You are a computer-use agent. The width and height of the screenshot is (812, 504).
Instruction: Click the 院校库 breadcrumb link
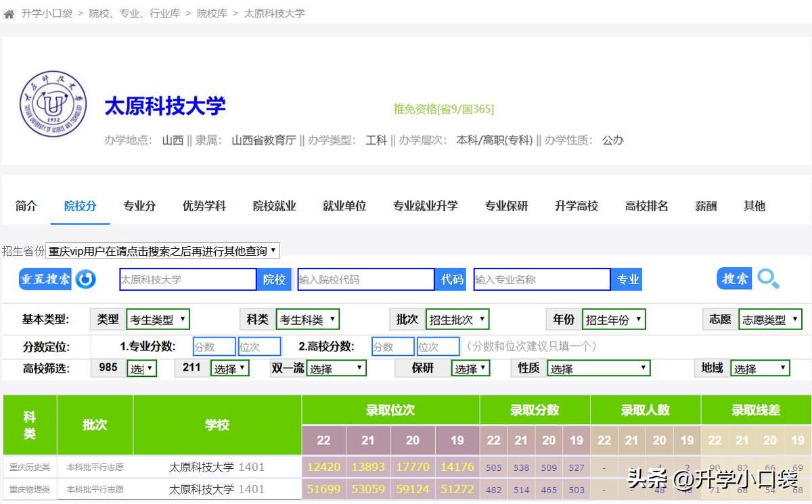(212, 14)
